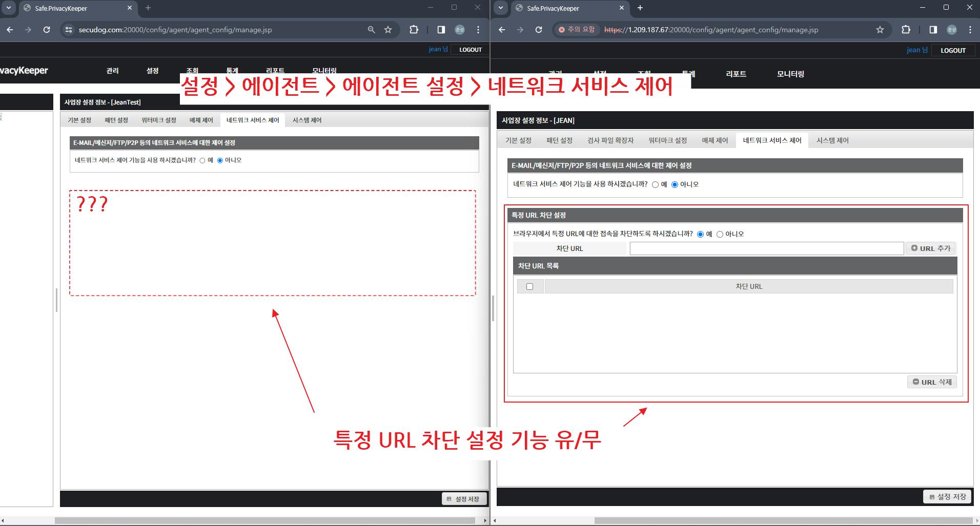Open '설정' menu in left window
The image size is (980, 526).
click(x=152, y=71)
